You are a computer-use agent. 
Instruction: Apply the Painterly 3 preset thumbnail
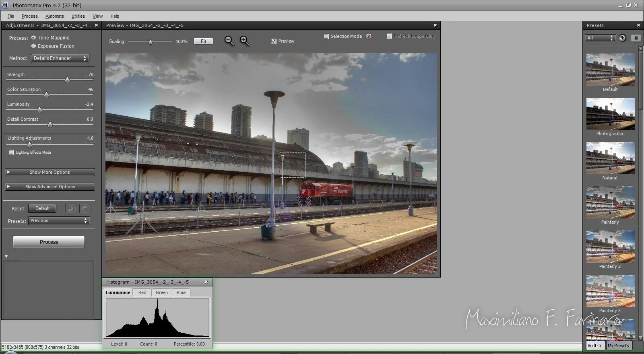click(610, 290)
